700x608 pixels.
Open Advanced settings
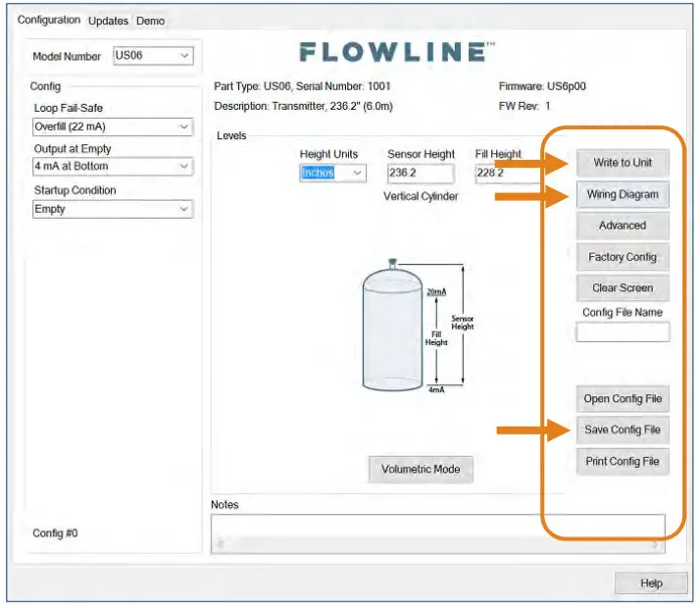[x=623, y=226]
